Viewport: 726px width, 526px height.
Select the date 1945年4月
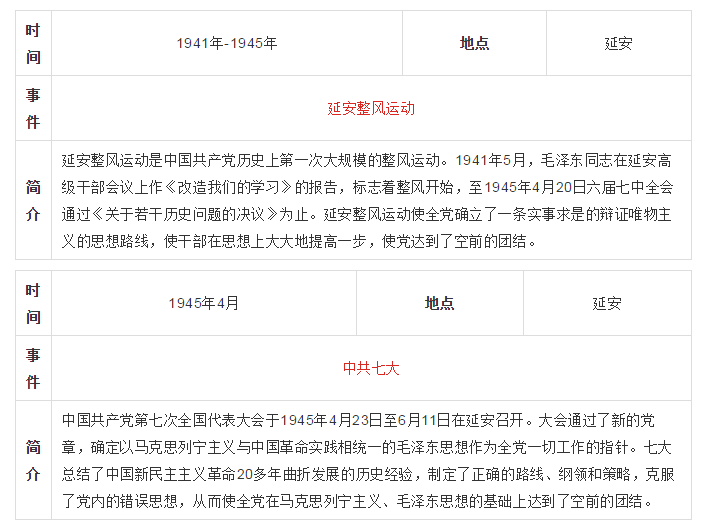point(204,303)
